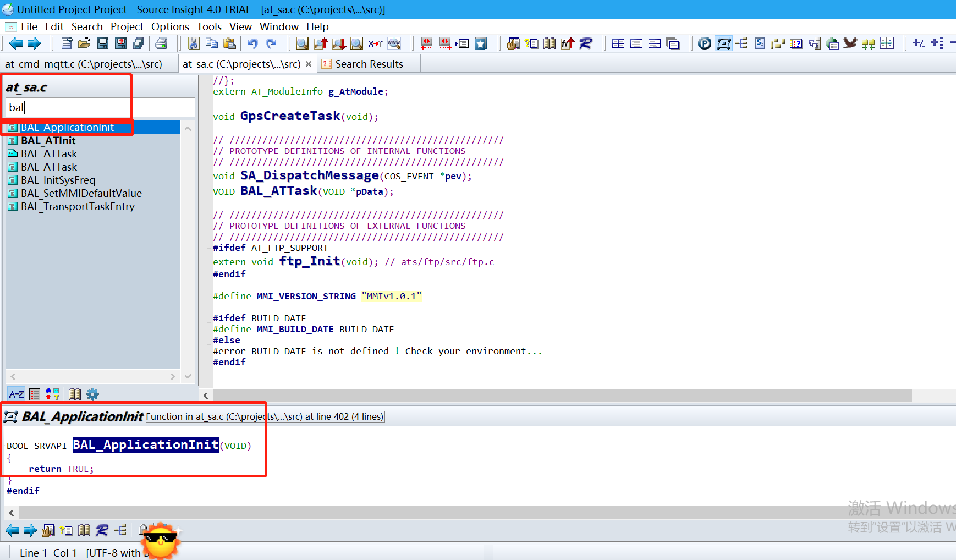
Task: Click the Lookup References R icon
Action: 586,43
